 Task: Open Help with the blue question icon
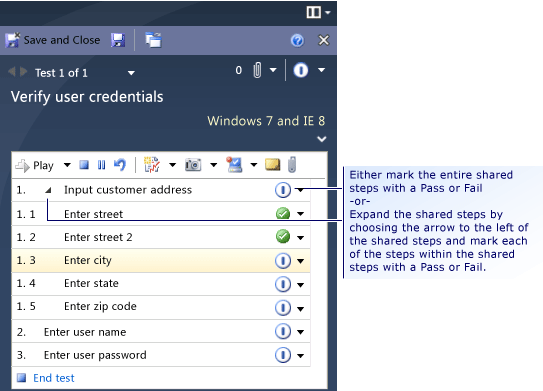[297, 41]
